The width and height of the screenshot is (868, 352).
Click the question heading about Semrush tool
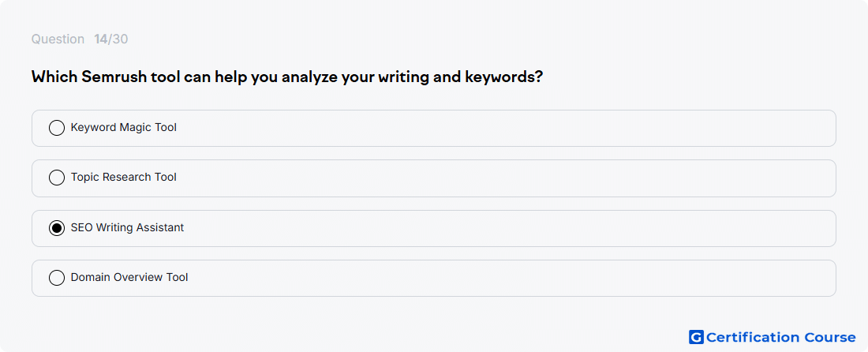286,77
